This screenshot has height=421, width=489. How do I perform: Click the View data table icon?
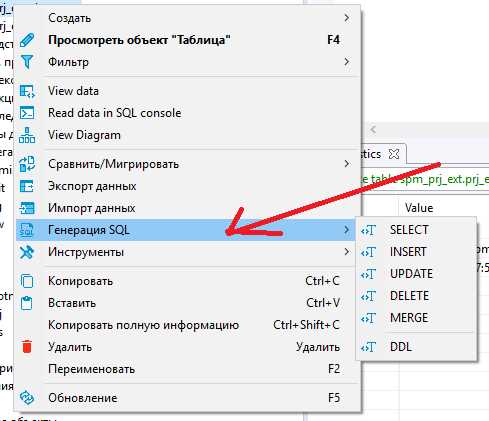point(27,91)
